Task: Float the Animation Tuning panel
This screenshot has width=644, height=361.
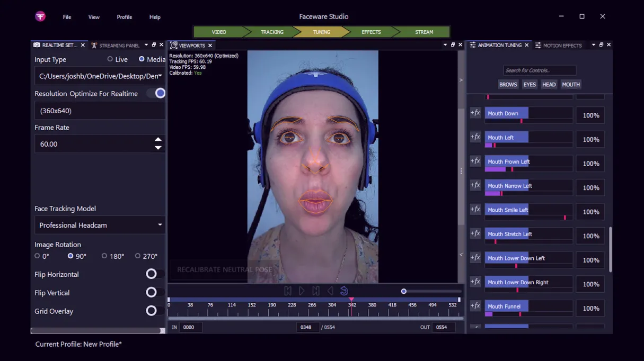Action: tap(601, 45)
